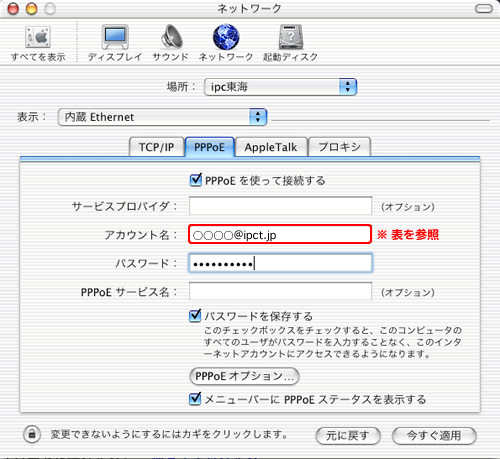500x459 pixels.
Task: Switch to the TCP/IP tab
Action: click(156, 147)
